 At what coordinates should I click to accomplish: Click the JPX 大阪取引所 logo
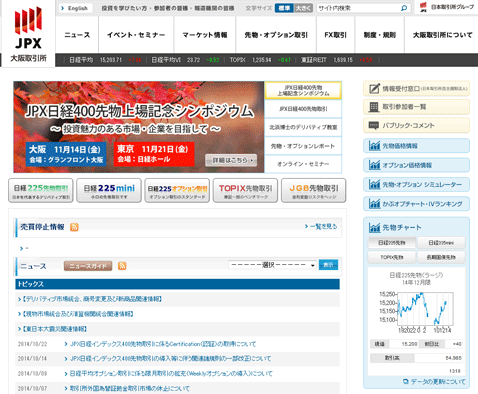tap(28, 34)
